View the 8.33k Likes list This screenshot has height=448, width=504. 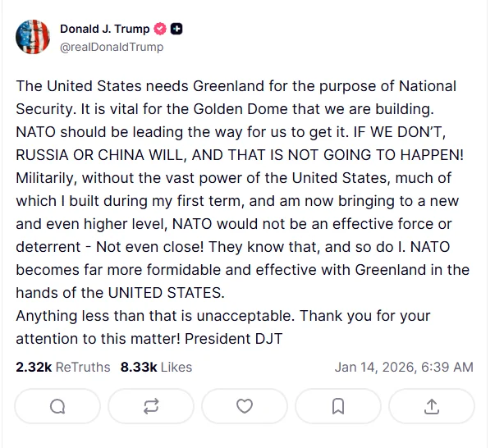coord(156,367)
